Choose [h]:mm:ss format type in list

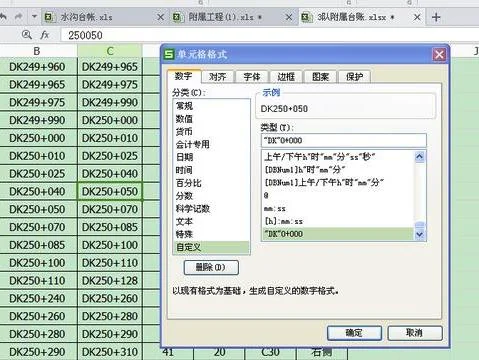click(338, 221)
